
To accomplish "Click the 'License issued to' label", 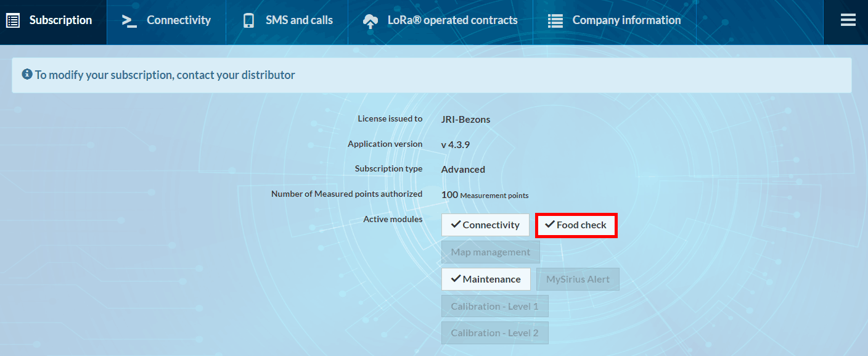I will [x=390, y=118].
